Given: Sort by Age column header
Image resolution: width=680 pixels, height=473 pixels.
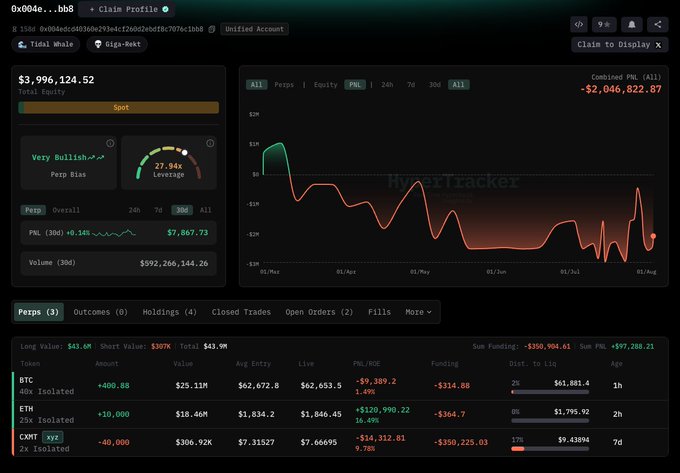Looking at the screenshot, I should click(x=616, y=364).
